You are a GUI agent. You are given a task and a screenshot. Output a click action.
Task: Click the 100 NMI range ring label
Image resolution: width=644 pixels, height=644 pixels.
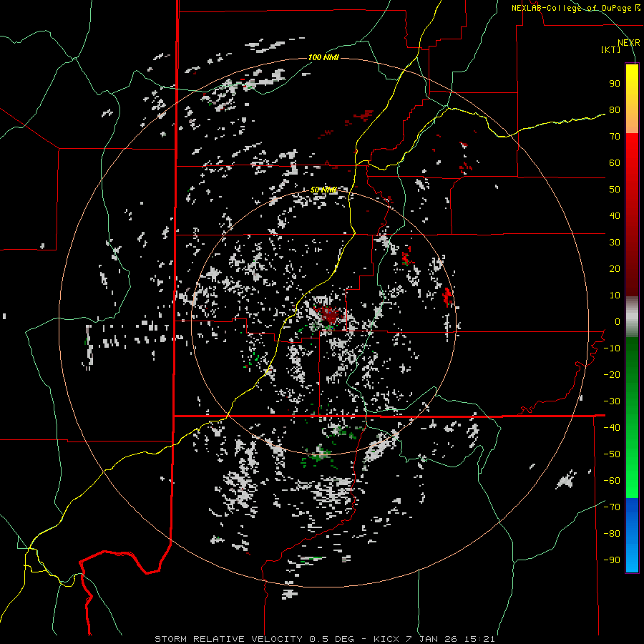tap(323, 57)
